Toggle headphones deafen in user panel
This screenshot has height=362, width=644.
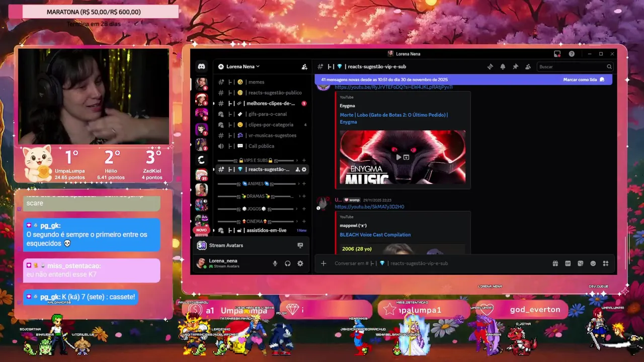(288, 263)
